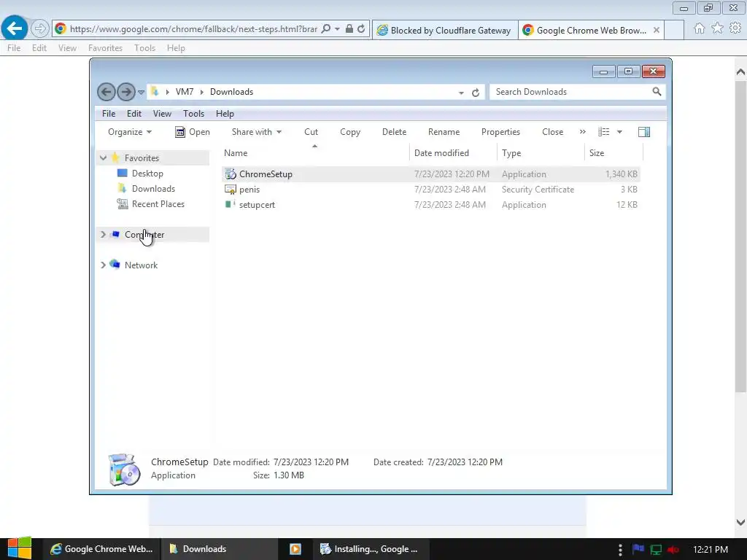Click the muted volume tray icon
The width and height of the screenshot is (747, 560).
pyautogui.click(x=673, y=550)
